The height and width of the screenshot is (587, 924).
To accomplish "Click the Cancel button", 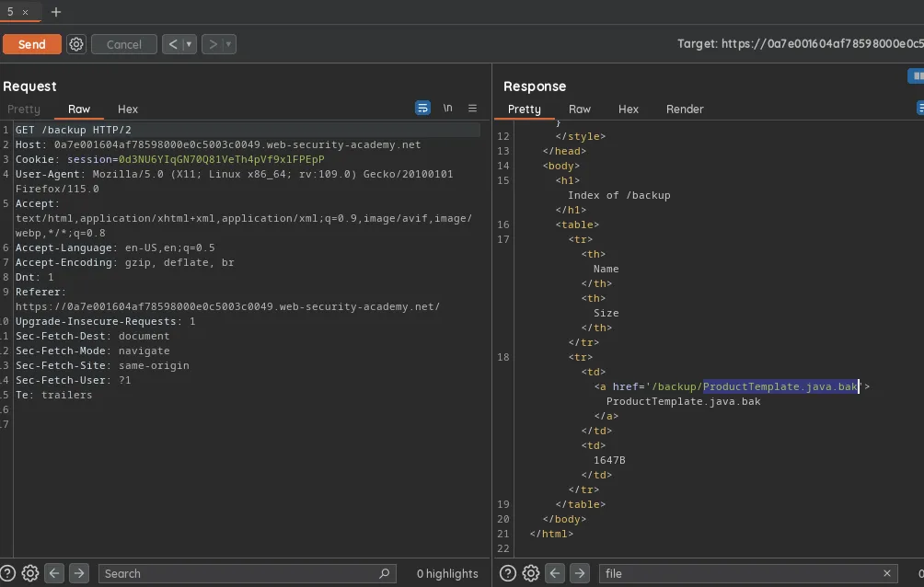I will click(123, 44).
